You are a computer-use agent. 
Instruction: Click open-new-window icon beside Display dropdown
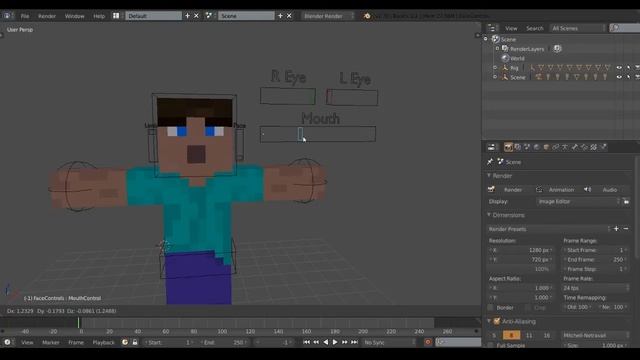tap(626, 202)
